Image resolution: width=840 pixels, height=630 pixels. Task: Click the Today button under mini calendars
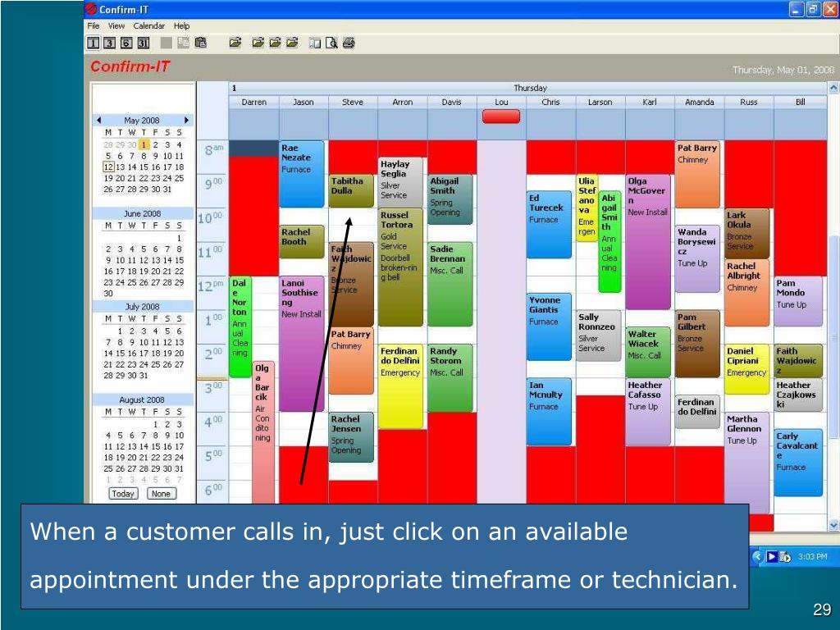pyautogui.click(x=123, y=494)
